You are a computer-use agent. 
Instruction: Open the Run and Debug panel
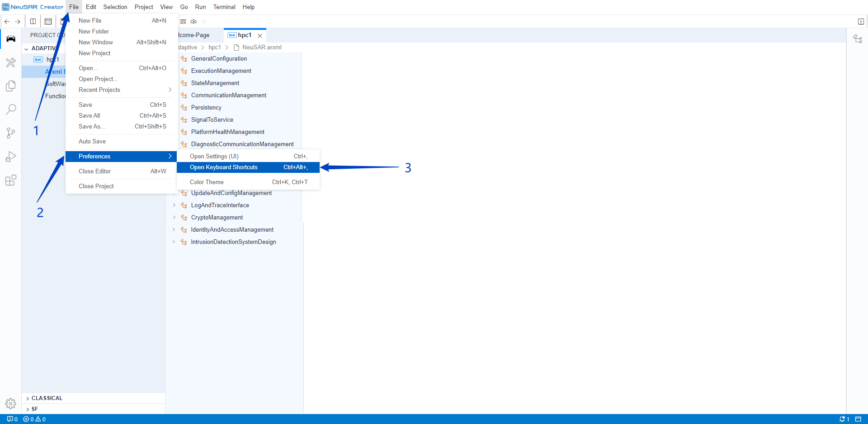click(x=11, y=157)
